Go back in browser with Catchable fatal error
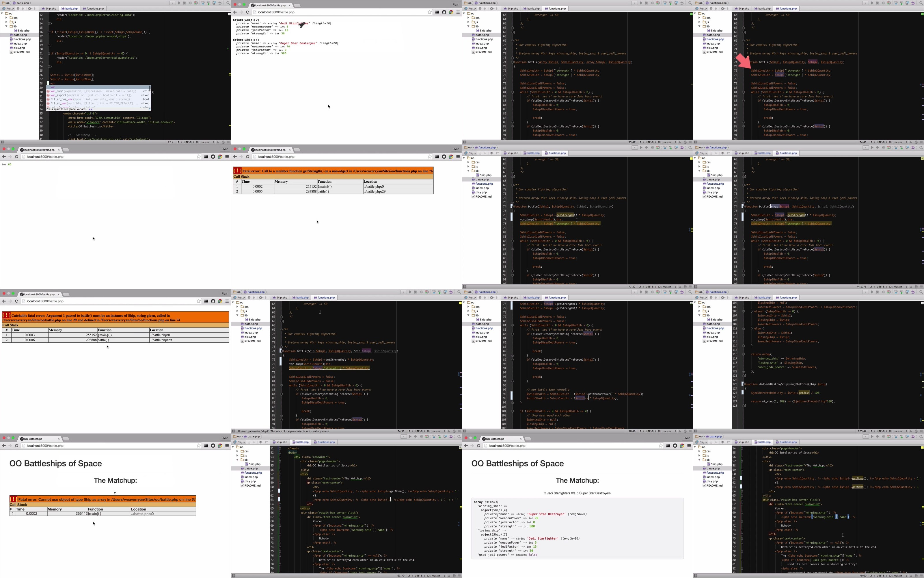 click(4, 301)
